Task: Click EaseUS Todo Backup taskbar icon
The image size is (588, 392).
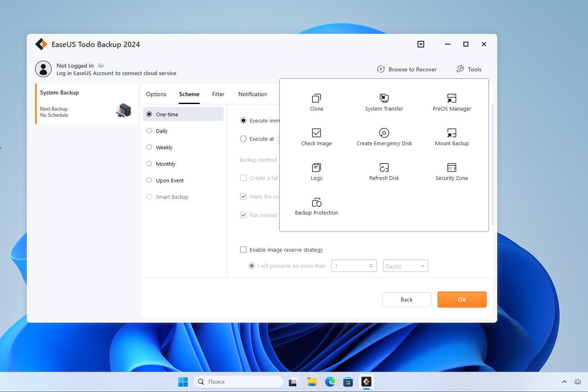Action: pos(366,382)
